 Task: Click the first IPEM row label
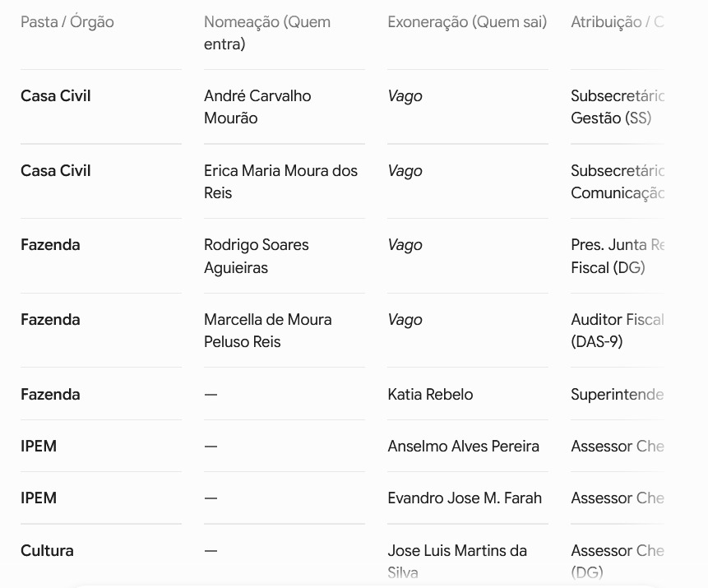point(39,447)
